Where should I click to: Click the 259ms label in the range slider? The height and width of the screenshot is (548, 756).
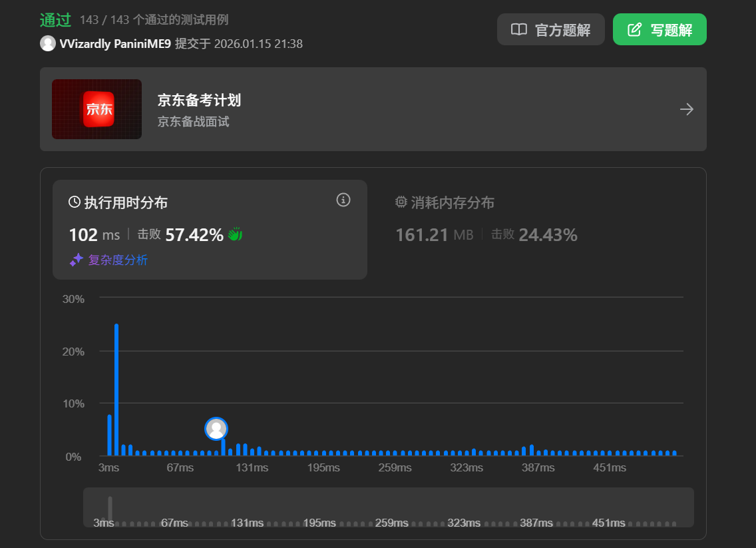[391, 523]
